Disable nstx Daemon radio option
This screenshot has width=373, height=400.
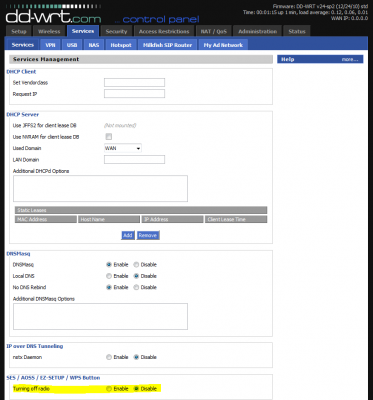coord(136,357)
